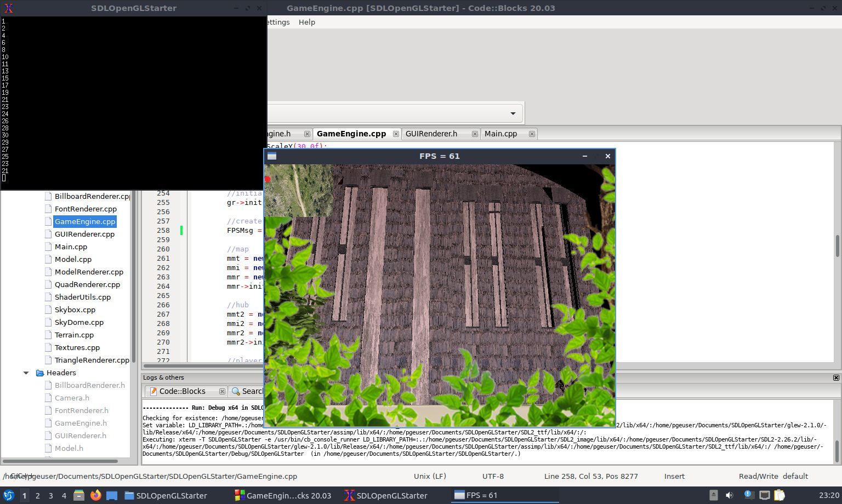
Task: Click the volume icon in the system tray
Action: pos(729,496)
